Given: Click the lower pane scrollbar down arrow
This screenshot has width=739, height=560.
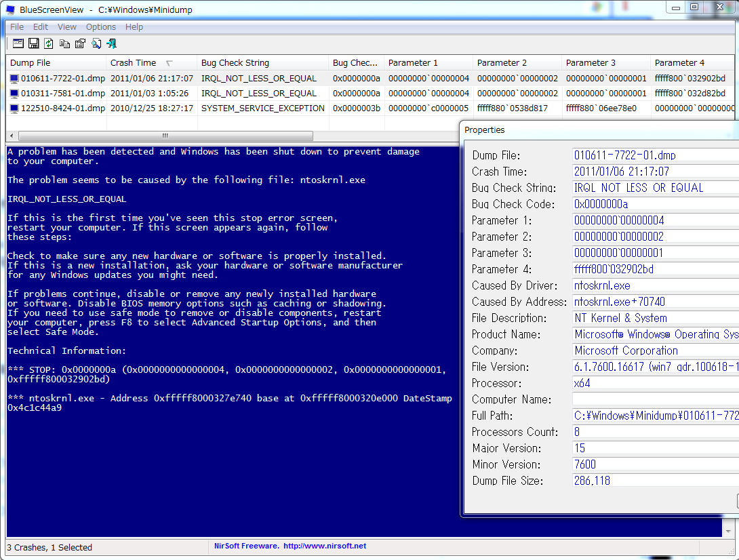Looking at the screenshot, I should coord(728,532).
